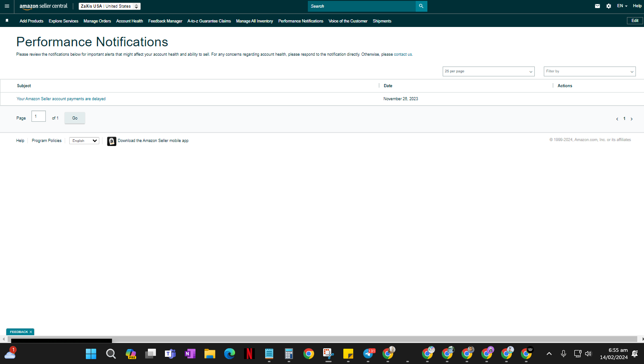
Task: Click the Help link in the footer
Action: 20,141
